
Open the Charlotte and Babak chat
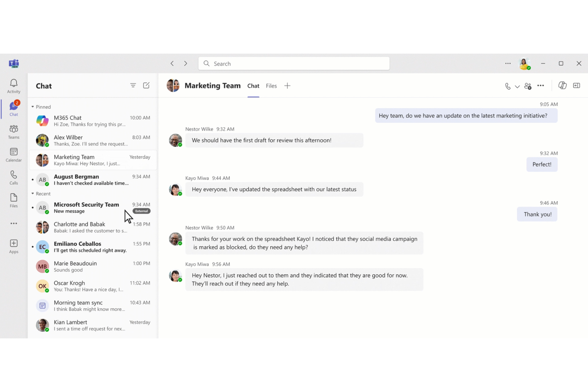(x=93, y=227)
